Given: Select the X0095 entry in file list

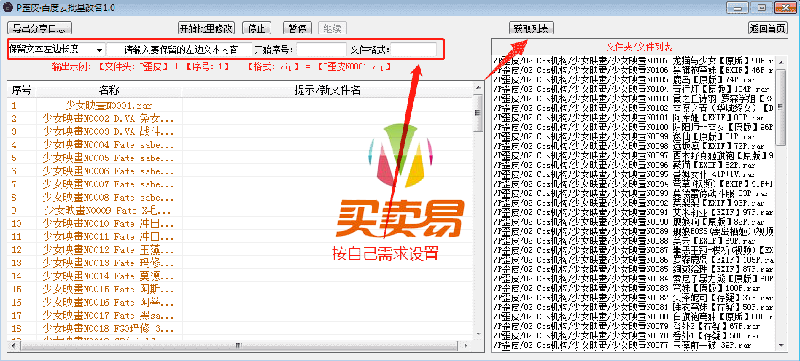Looking at the screenshot, I should click(x=633, y=175).
